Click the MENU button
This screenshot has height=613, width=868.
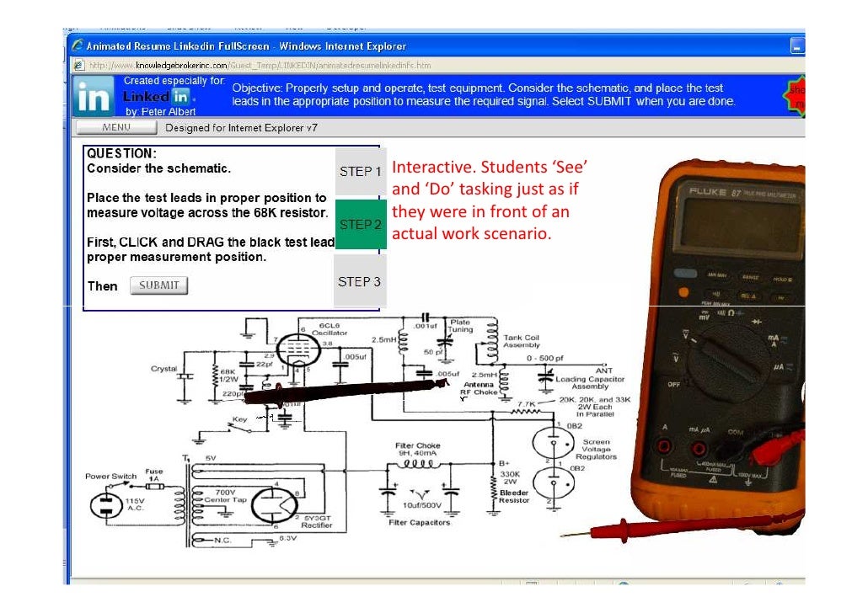(x=116, y=127)
